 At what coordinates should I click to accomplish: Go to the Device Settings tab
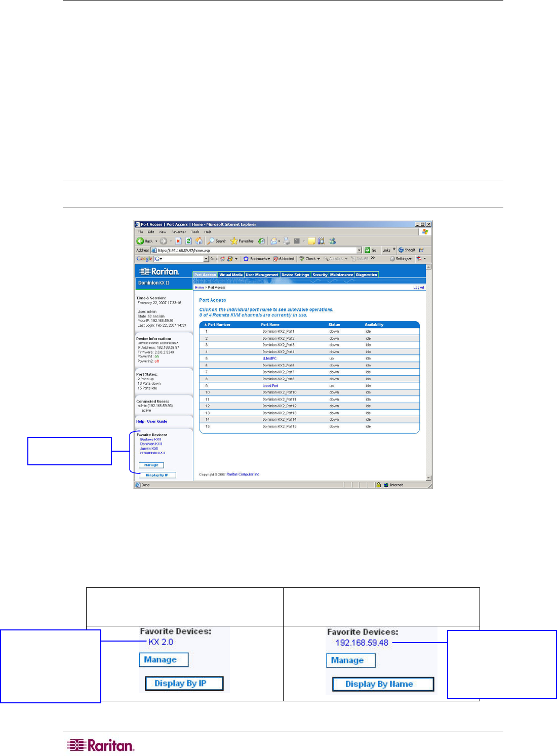[x=295, y=275]
